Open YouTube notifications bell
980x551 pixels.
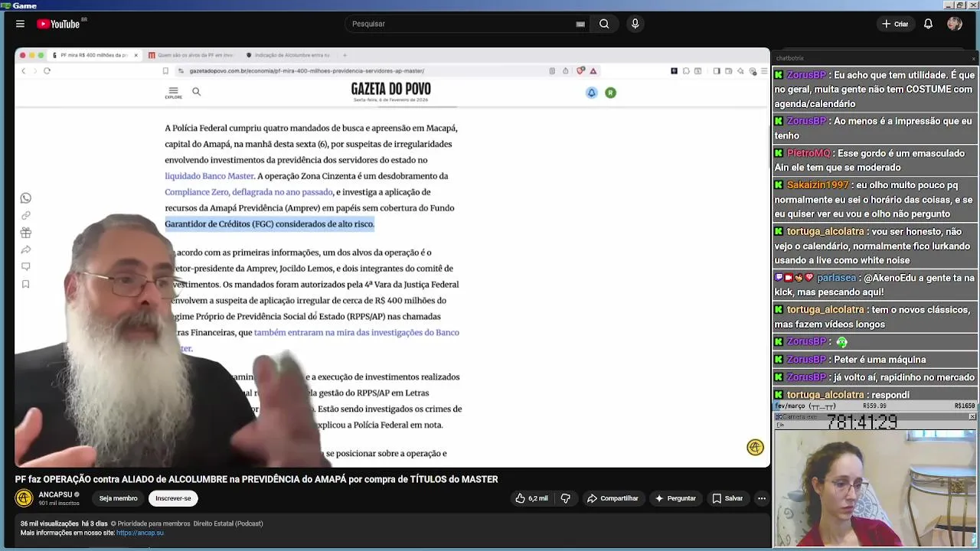[928, 24]
